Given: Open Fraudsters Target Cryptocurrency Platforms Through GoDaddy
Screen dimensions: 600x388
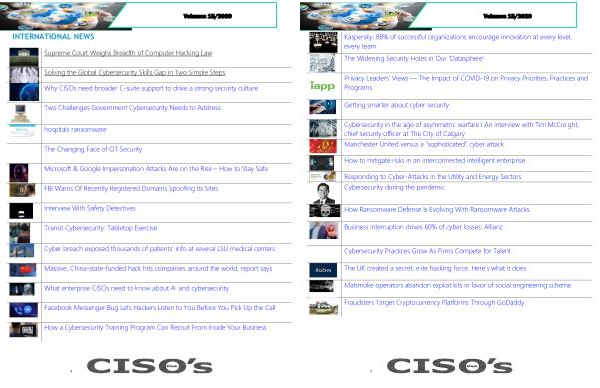Looking at the screenshot, I should [434, 303].
